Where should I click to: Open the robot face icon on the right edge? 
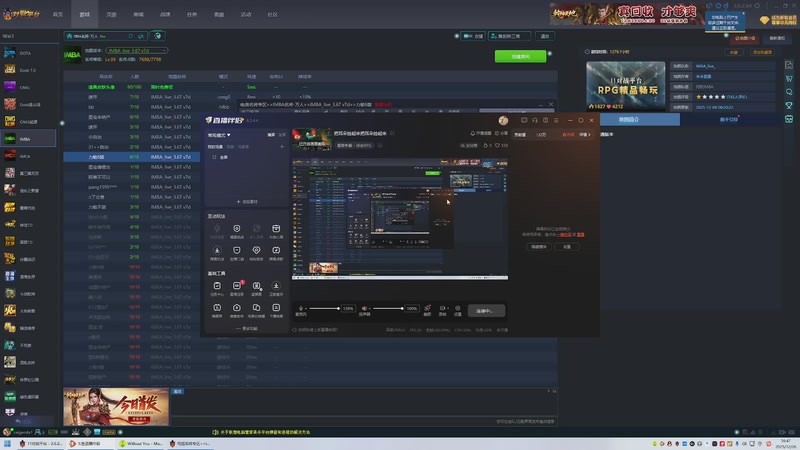click(x=789, y=119)
